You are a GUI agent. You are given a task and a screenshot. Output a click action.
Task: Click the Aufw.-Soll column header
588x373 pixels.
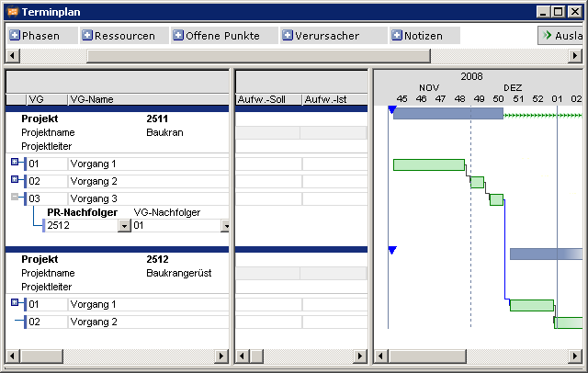click(x=266, y=99)
